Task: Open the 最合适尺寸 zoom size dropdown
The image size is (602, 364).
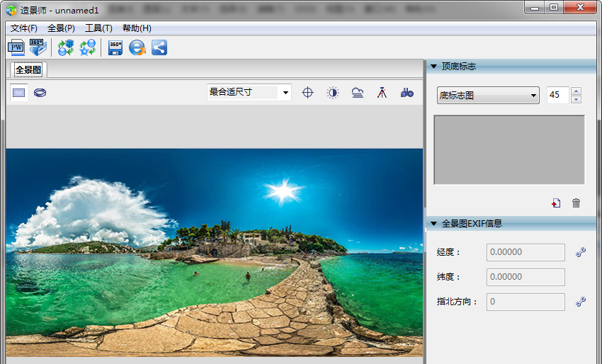Action: [x=249, y=92]
